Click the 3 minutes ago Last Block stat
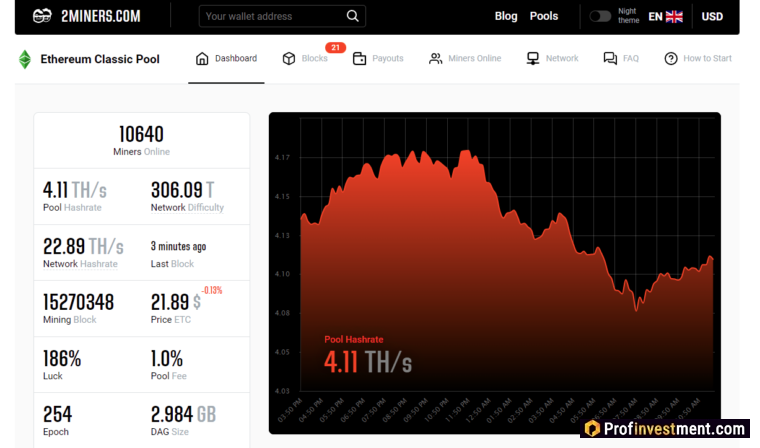The height and width of the screenshot is (448, 760). click(178, 254)
